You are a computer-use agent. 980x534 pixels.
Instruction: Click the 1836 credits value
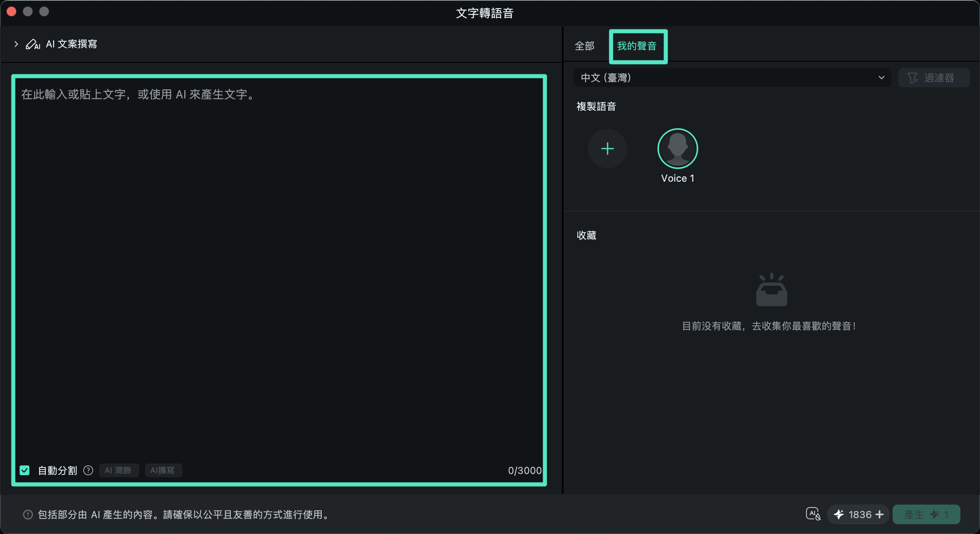(x=860, y=514)
